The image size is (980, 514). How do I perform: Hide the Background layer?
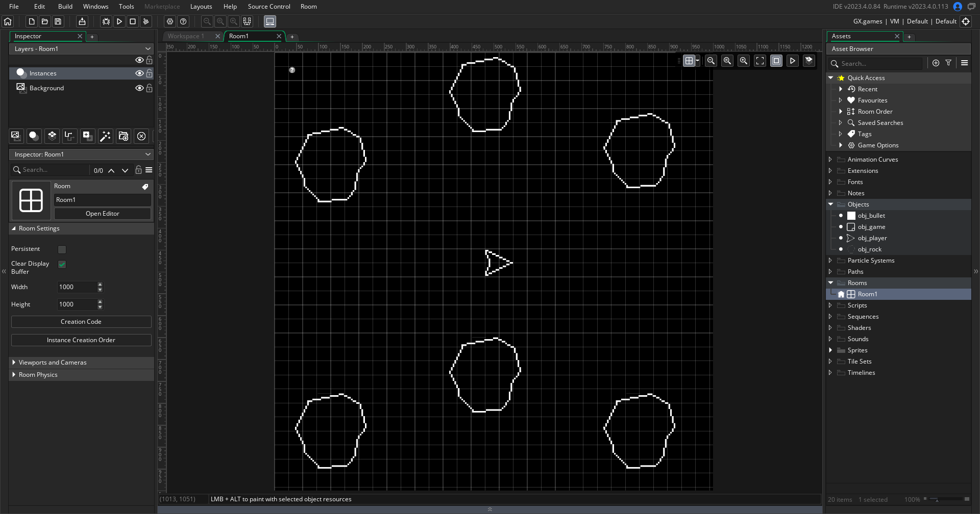[139, 88]
